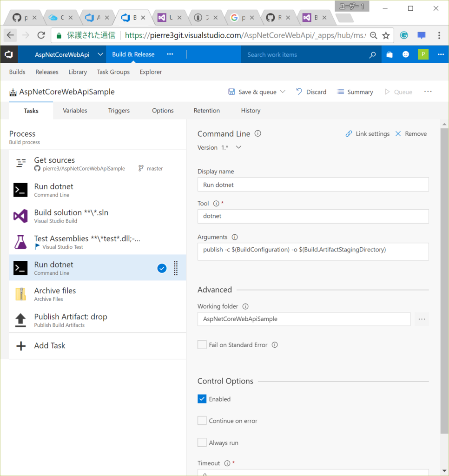Click the Summary button
Screen dimensions: 449x476
pos(355,92)
